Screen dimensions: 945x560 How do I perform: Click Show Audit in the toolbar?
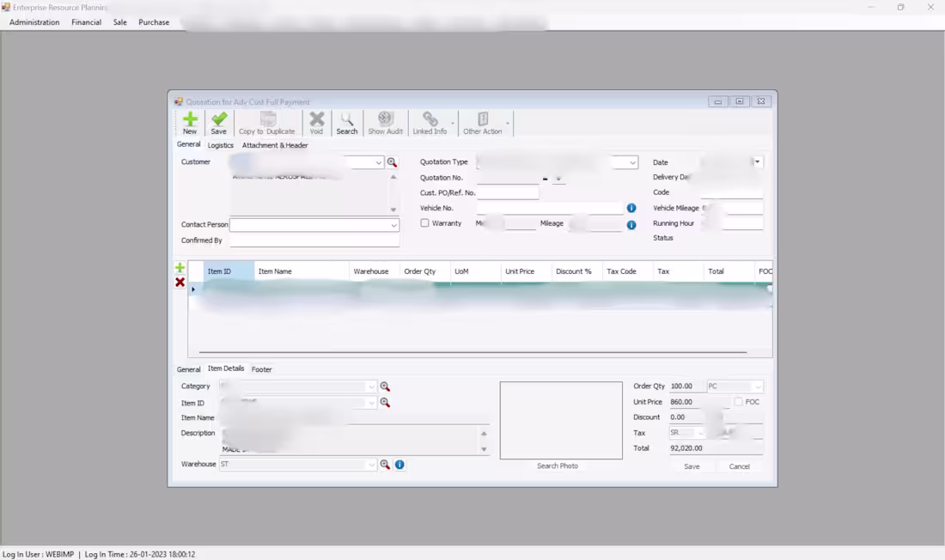[x=385, y=121]
